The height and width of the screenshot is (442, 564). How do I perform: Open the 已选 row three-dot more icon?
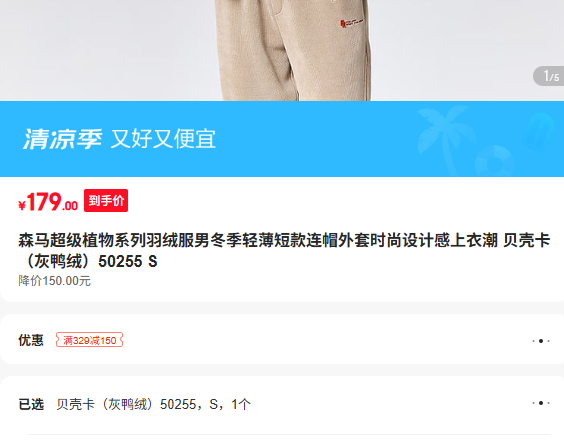point(541,403)
